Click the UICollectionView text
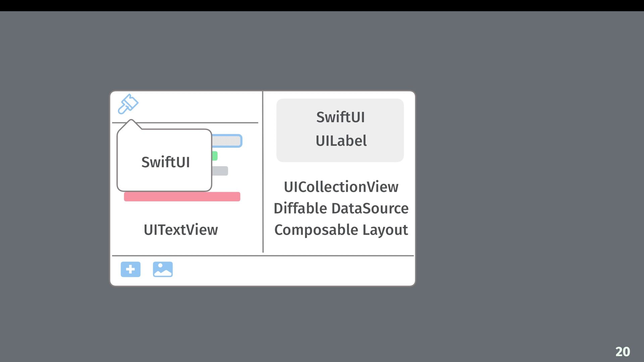The width and height of the screenshot is (644, 362). point(341,187)
